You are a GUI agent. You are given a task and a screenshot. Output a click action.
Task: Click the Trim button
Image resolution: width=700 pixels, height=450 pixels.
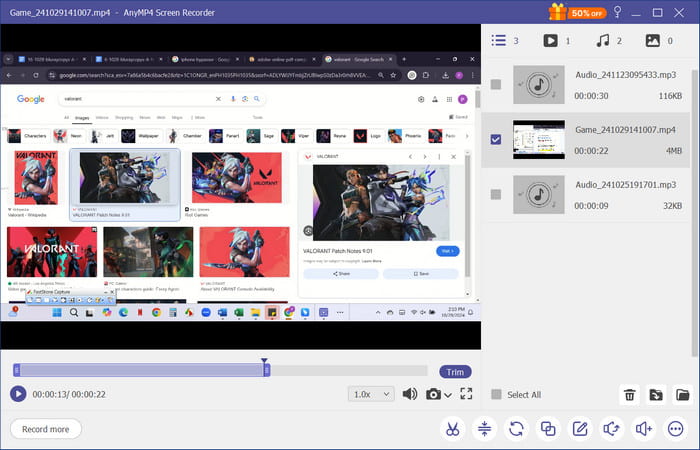tap(455, 372)
